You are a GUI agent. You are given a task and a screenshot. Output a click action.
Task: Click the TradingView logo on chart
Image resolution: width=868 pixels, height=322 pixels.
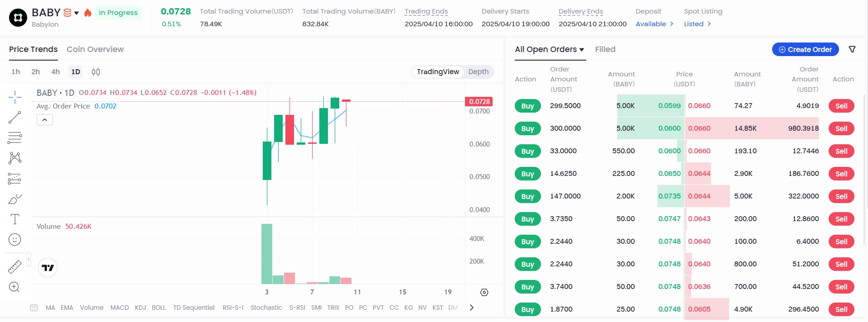48,268
